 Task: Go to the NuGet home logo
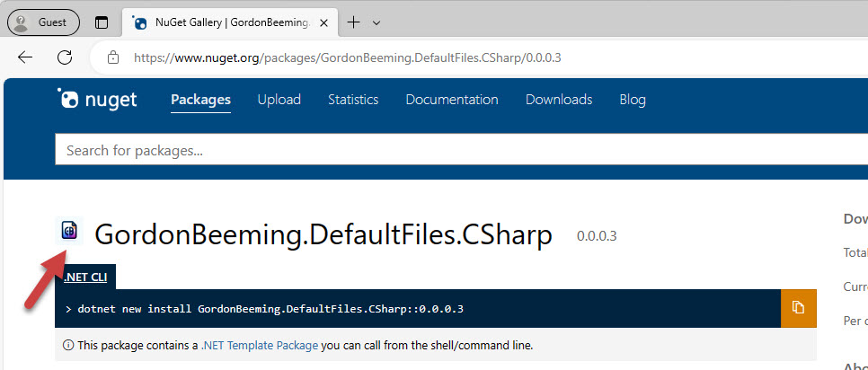tap(97, 100)
